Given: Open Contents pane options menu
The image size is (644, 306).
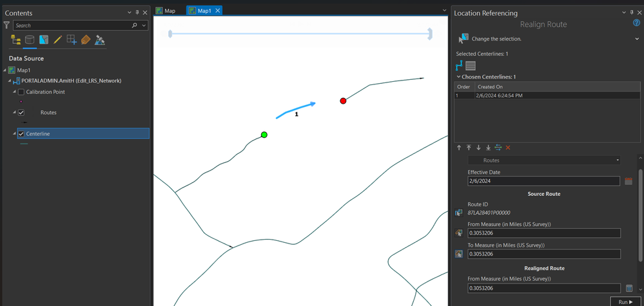Looking at the screenshot, I should pos(130,13).
